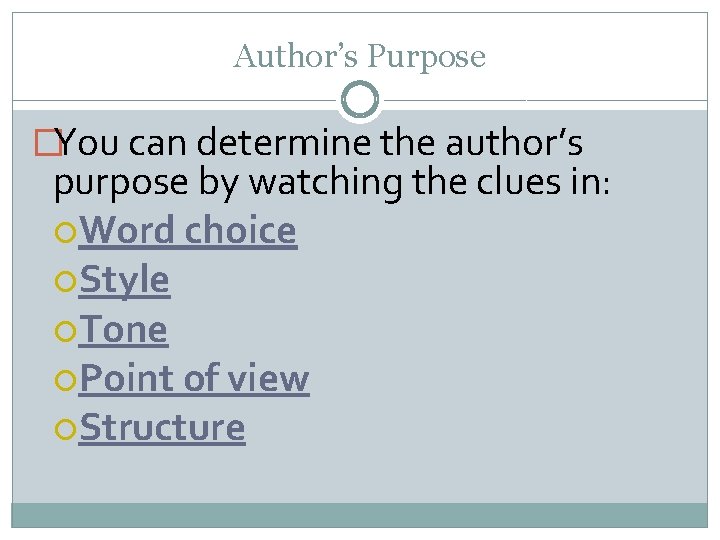Click the word 'determine' in the body text
The image size is (720, 540).
[x=284, y=142]
